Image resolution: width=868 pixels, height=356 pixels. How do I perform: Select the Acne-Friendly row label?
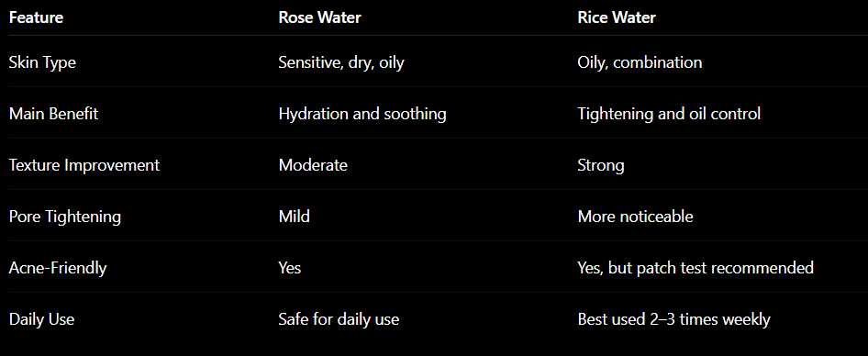(x=58, y=269)
